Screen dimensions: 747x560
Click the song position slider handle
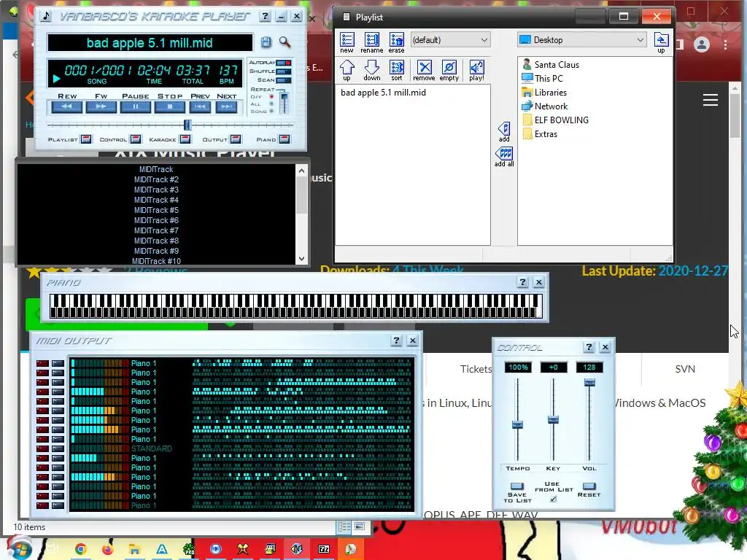[x=187, y=125]
